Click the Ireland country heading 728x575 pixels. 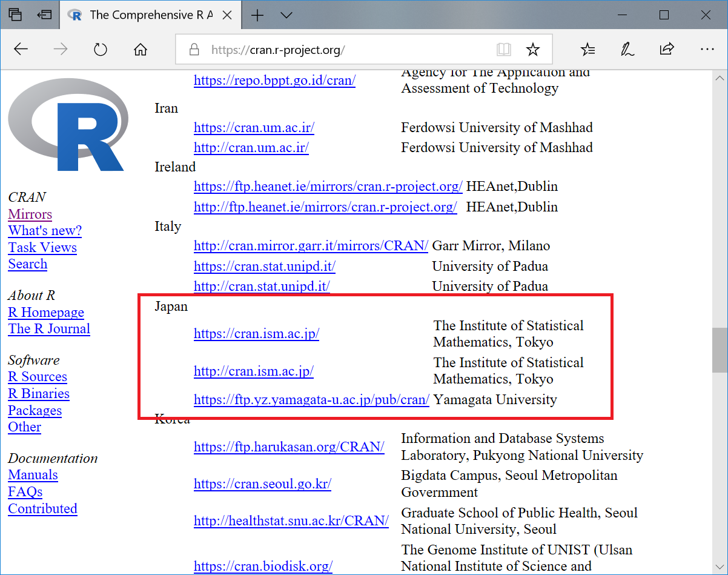(x=175, y=167)
